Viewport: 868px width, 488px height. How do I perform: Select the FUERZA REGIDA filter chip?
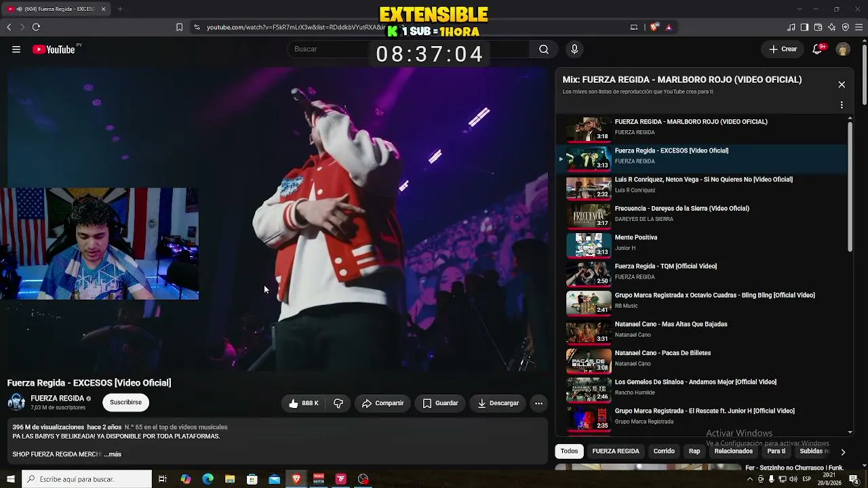[x=616, y=451]
